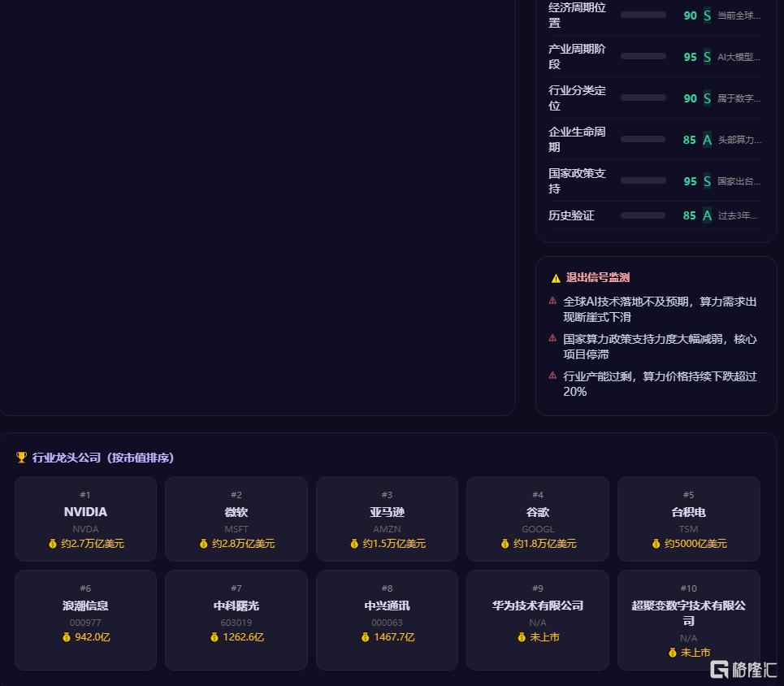The height and width of the screenshot is (686, 784).
Task: Open the 谷歌 company card
Action: 538,519
